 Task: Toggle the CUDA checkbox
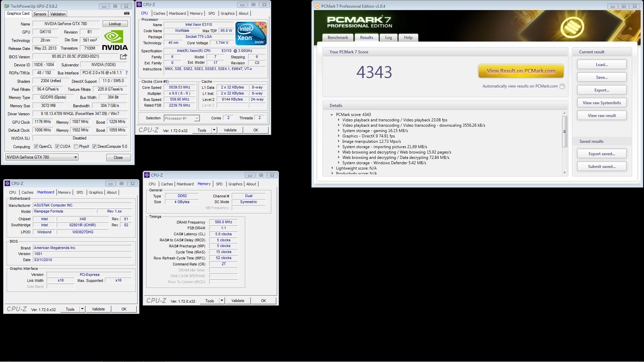tap(57, 146)
